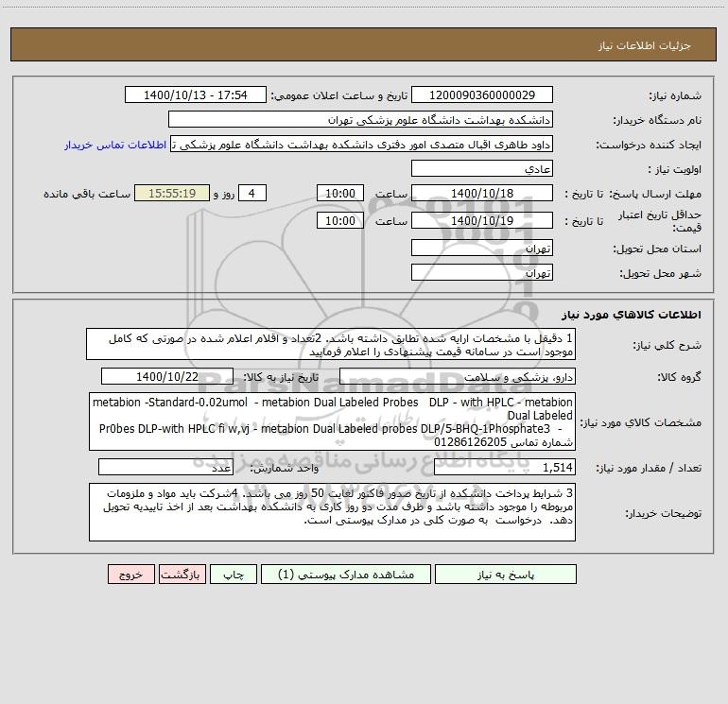Click the remaining days field showing 4
The height and width of the screenshot is (704, 728).
[x=252, y=193]
